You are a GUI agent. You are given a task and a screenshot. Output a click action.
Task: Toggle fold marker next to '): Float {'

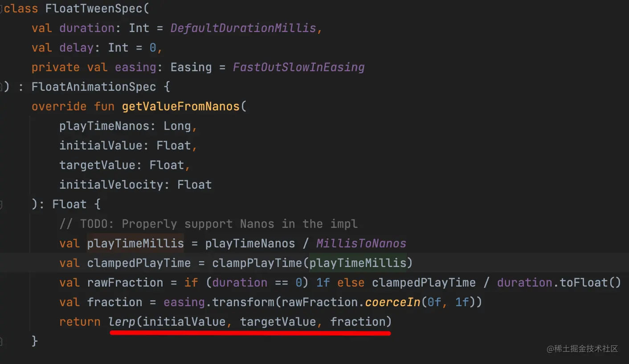pyautogui.click(x=2, y=204)
